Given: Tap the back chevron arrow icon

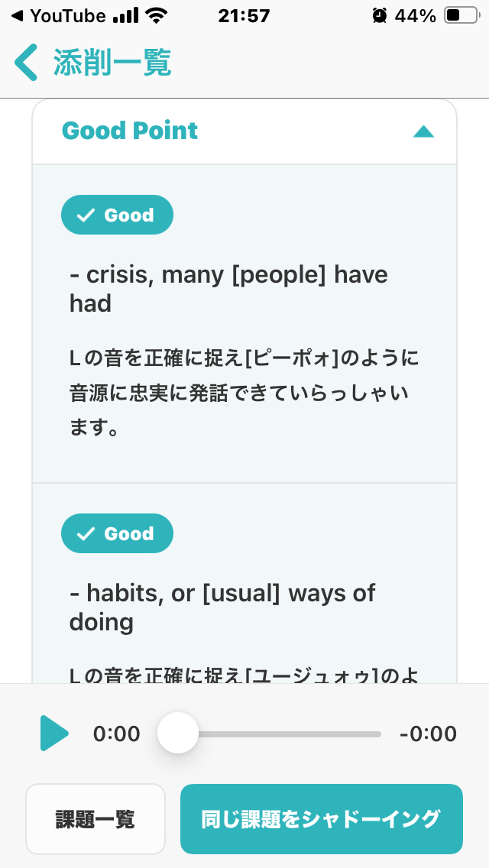Looking at the screenshot, I should click(25, 63).
